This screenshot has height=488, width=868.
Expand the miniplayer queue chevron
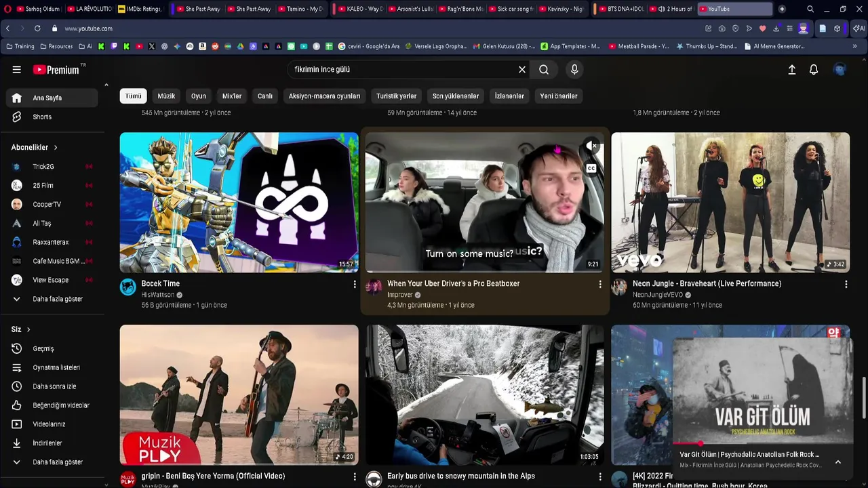click(x=838, y=462)
